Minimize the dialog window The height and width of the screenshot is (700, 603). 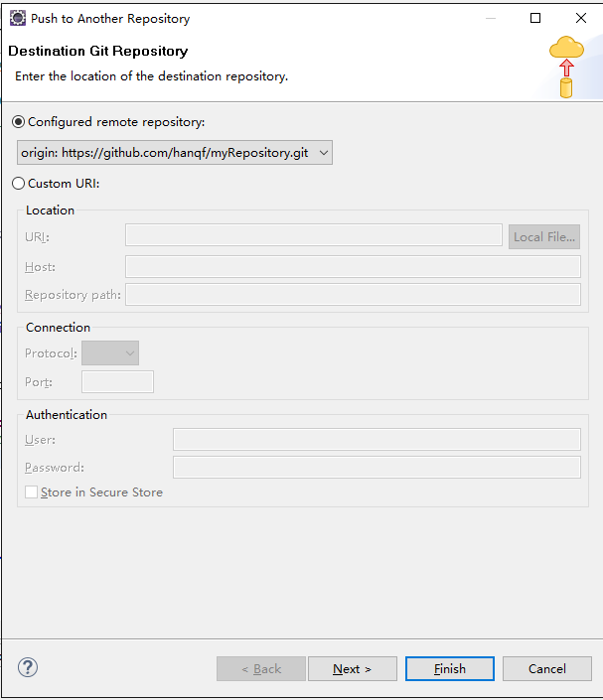point(491,18)
